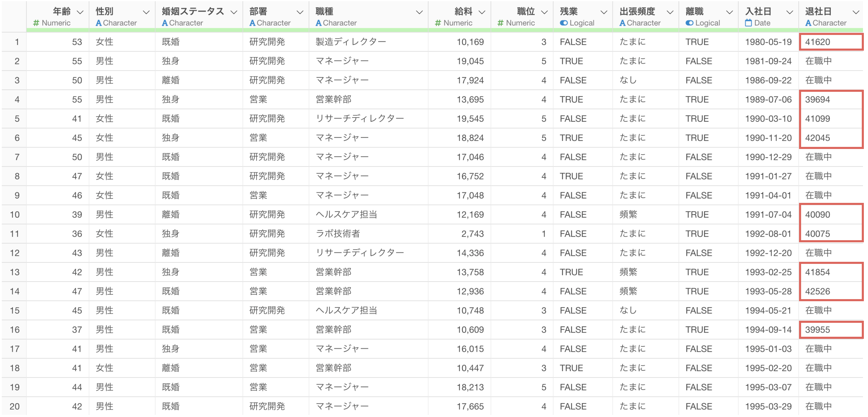Click the 入社日 cell 1995-03-29
The width and height of the screenshot is (868, 417).
coord(768,406)
